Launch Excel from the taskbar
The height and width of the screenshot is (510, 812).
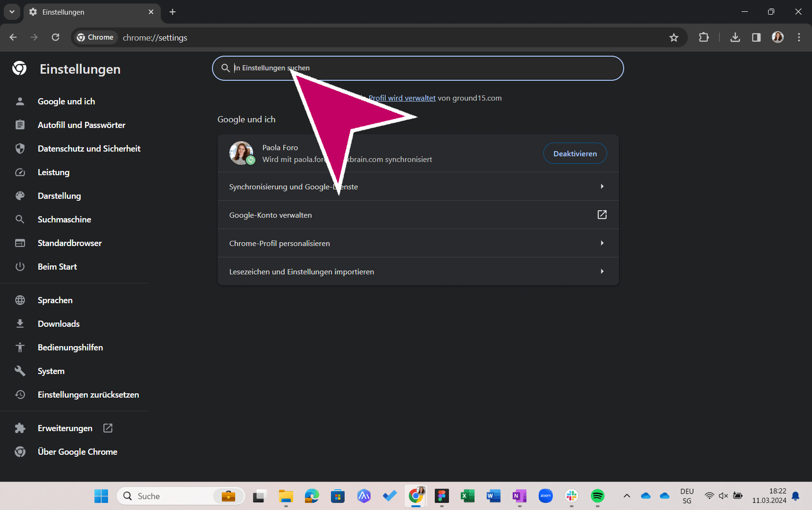(x=467, y=496)
